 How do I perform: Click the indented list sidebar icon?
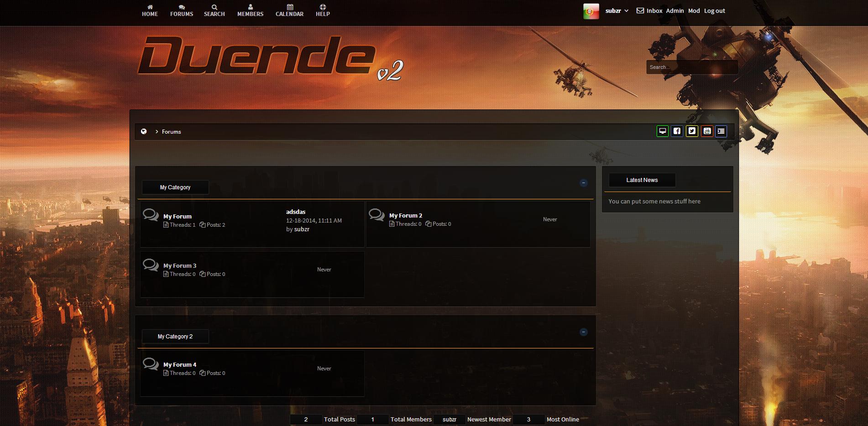click(721, 131)
